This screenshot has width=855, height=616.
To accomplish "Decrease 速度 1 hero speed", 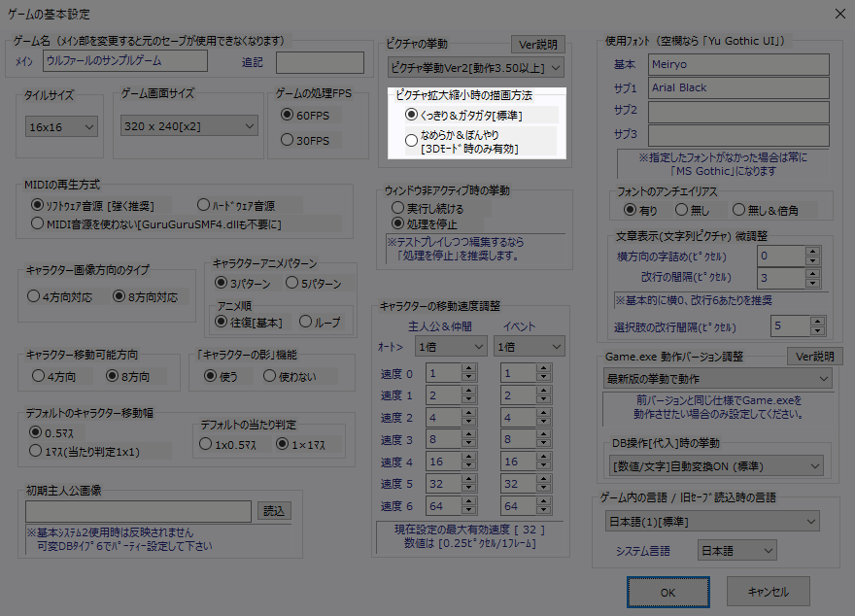I will coord(468,400).
